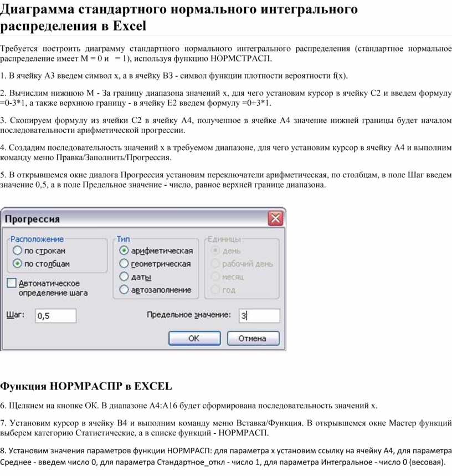This screenshot has width=452, height=476.
Task: Choose 'арифметическая' progression type
Action: tap(124, 251)
